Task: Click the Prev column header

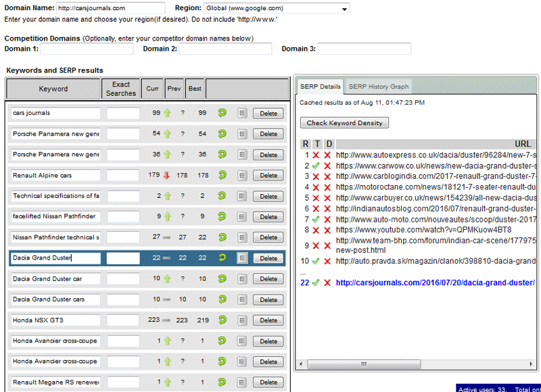Action: [x=174, y=89]
